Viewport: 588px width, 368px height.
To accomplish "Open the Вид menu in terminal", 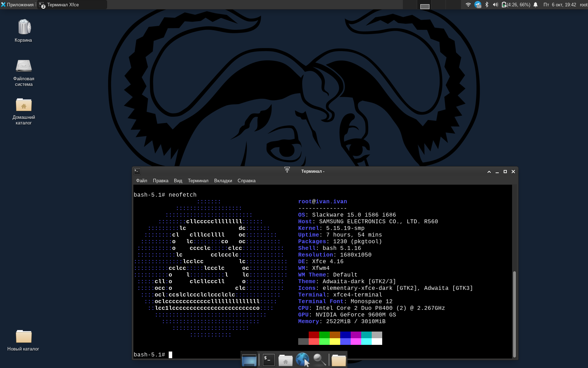I will pos(178,180).
